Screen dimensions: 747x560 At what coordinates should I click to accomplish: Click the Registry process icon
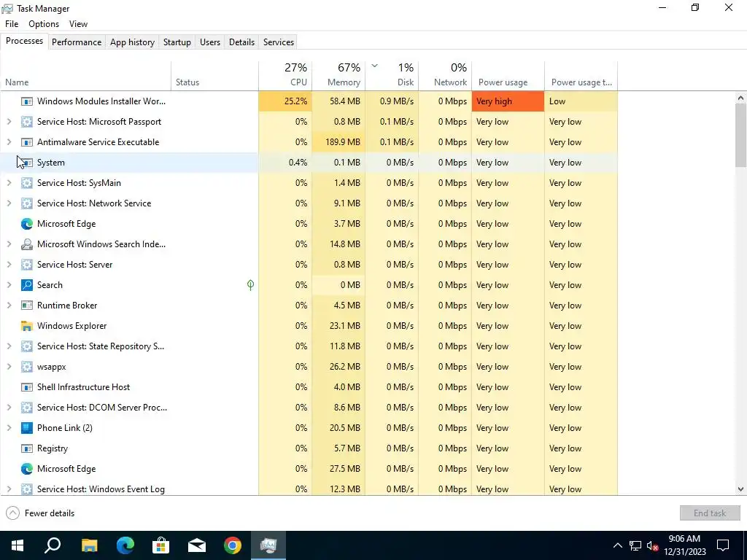coord(27,448)
